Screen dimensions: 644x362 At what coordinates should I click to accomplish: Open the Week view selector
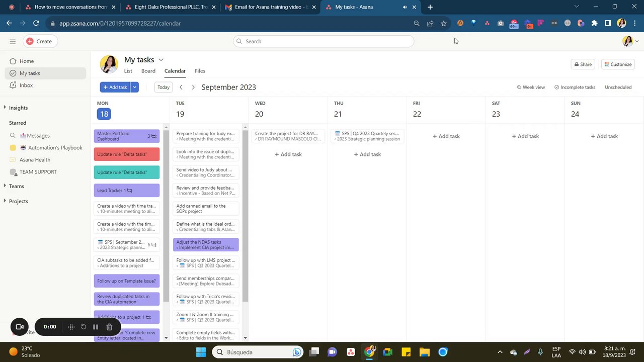click(531, 87)
